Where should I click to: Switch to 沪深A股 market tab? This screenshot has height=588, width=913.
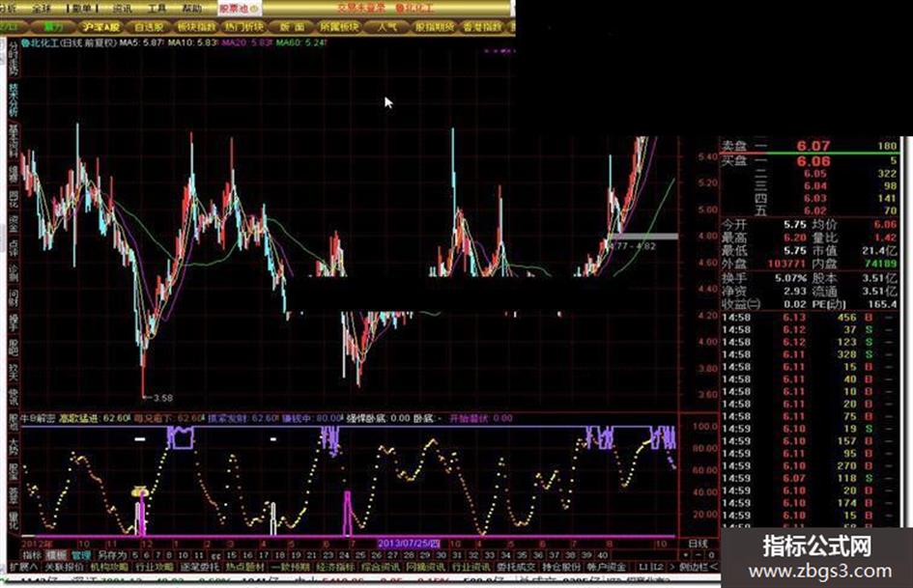(100, 27)
